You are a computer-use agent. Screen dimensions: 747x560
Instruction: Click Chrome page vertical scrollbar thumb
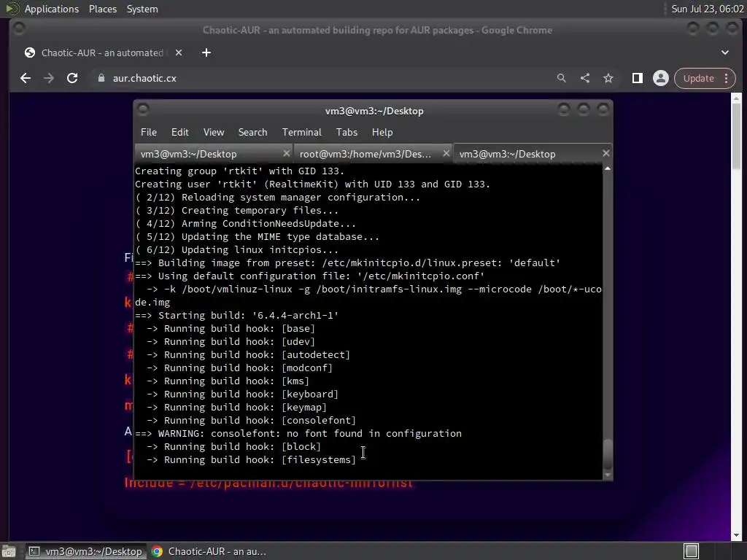pyautogui.click(x=736, y=136)
